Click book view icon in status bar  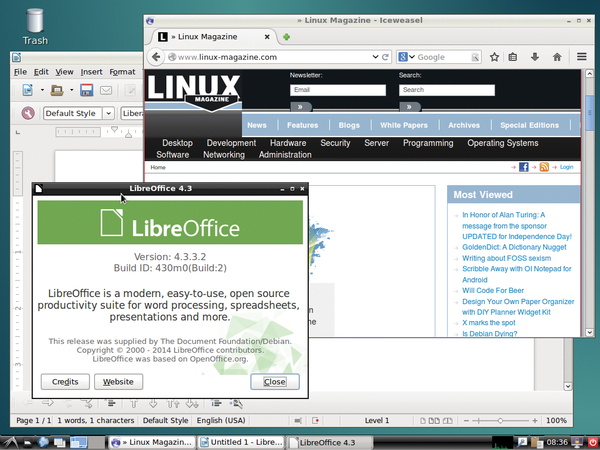click(447, 421)
